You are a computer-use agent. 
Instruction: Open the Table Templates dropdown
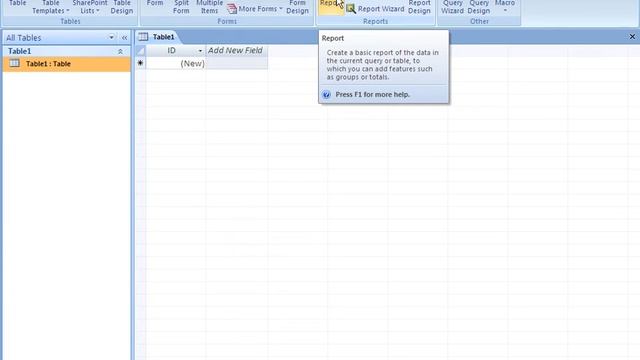coord(51,7)
